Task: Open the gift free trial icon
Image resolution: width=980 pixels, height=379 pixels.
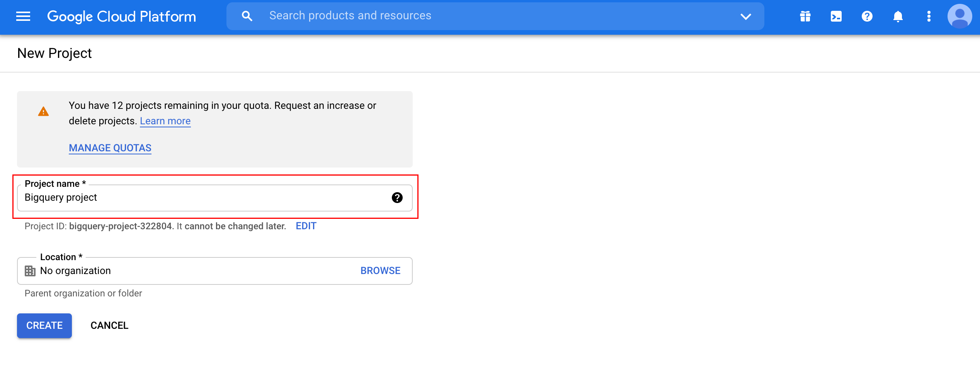Action: (805, 16)
